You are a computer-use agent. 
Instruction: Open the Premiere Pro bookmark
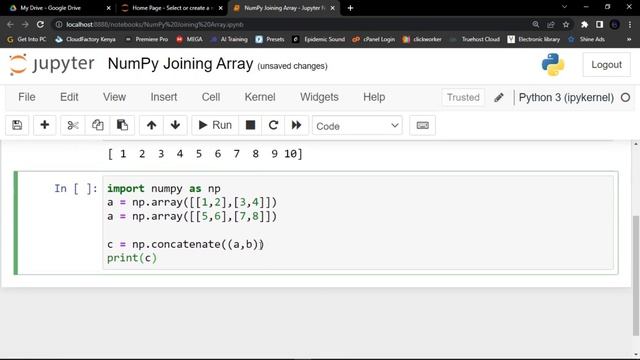pyautogui.click(x=146, y=39)
